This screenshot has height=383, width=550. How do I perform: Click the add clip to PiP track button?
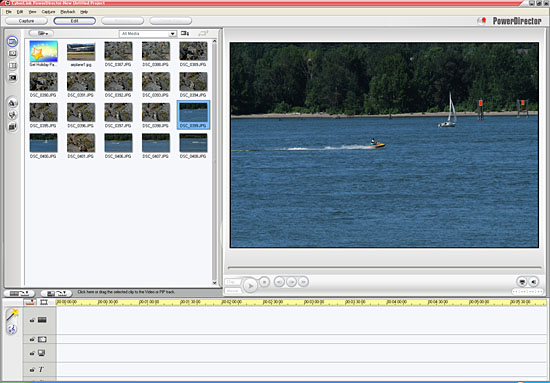pyautogui.click(x=56, y=293)
